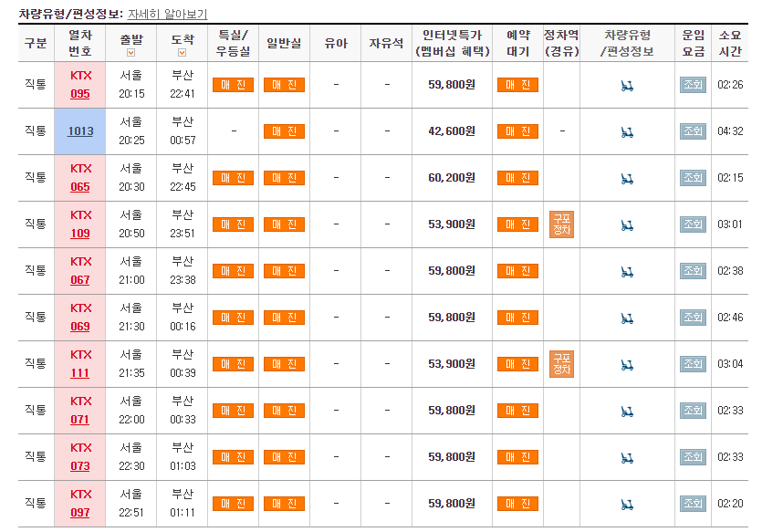Click 특실 매진 button for KTX 095
The image size is (762, 532).
pos(234,85)
